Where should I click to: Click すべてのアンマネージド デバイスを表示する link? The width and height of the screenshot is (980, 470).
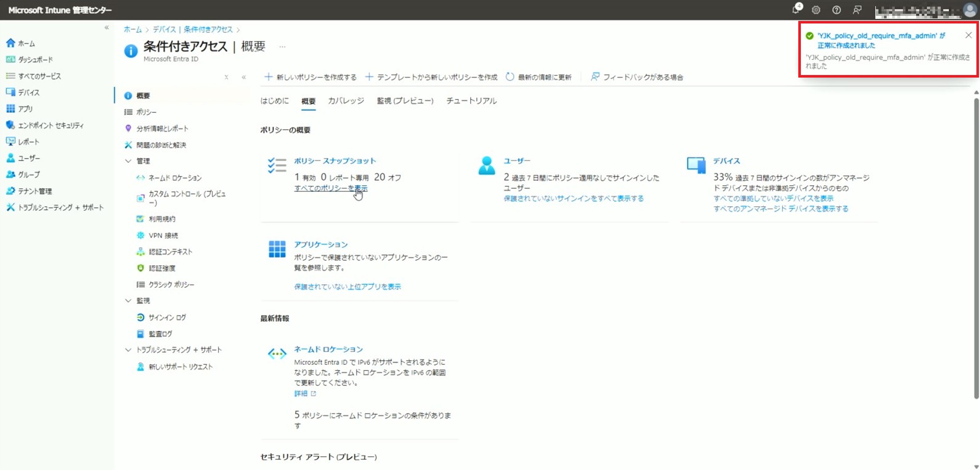coord(781,209)
